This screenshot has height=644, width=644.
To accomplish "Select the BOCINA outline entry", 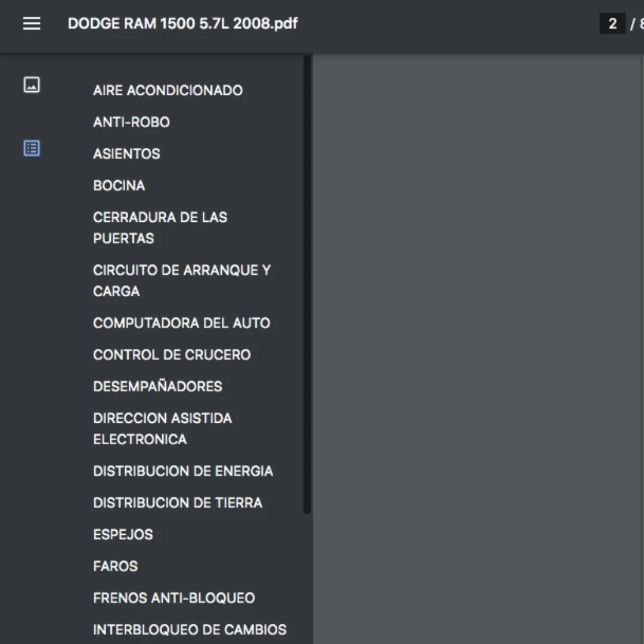I will point(119,185).
